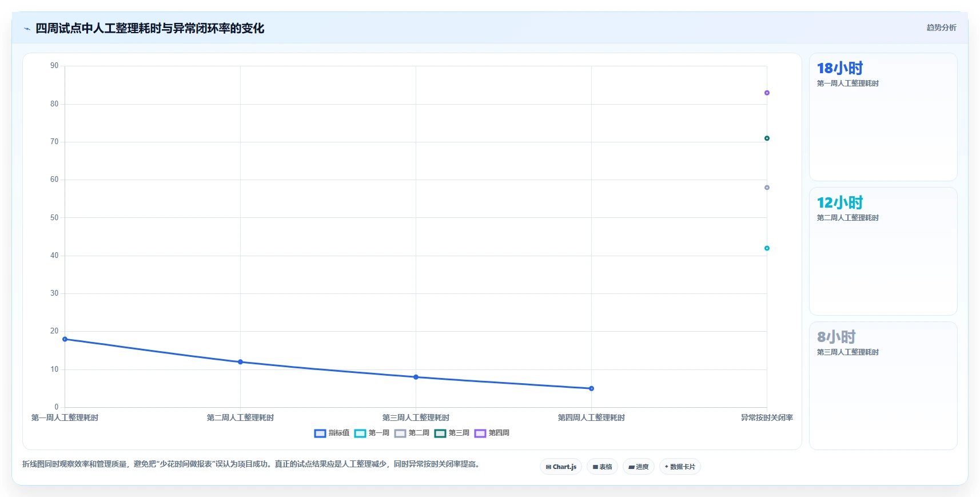Viewport: 980px width, 497px height.
Task: Toggle the 第三周 legend item
Action: tap(452, 433)
